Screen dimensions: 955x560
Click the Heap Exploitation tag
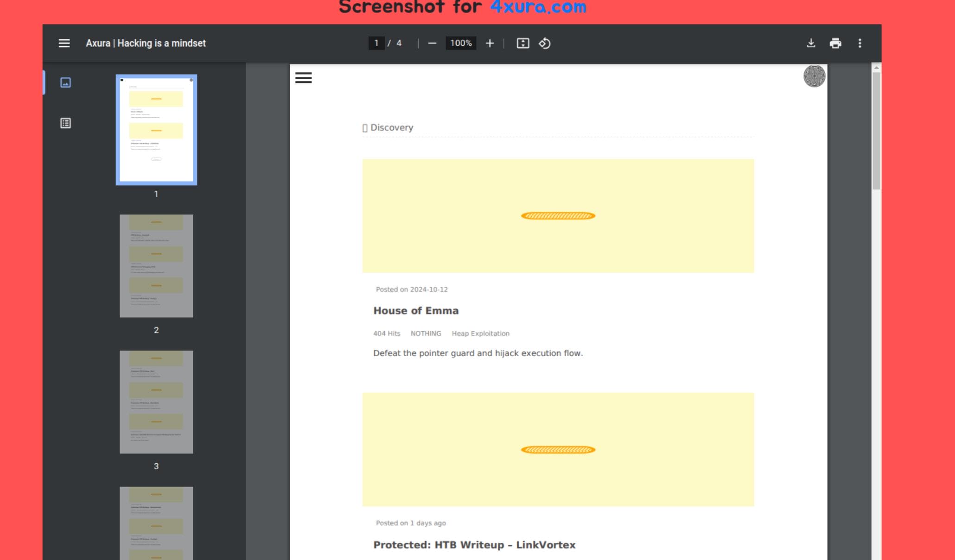[x=480, y=333]
